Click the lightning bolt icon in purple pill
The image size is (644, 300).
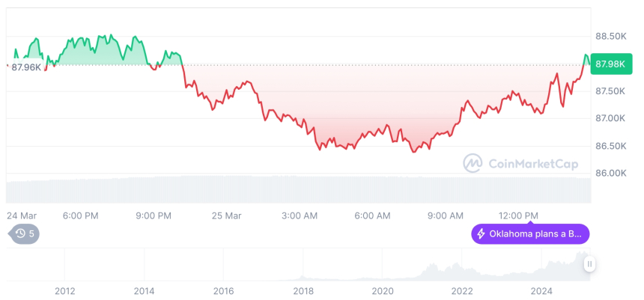coord(481,234)
